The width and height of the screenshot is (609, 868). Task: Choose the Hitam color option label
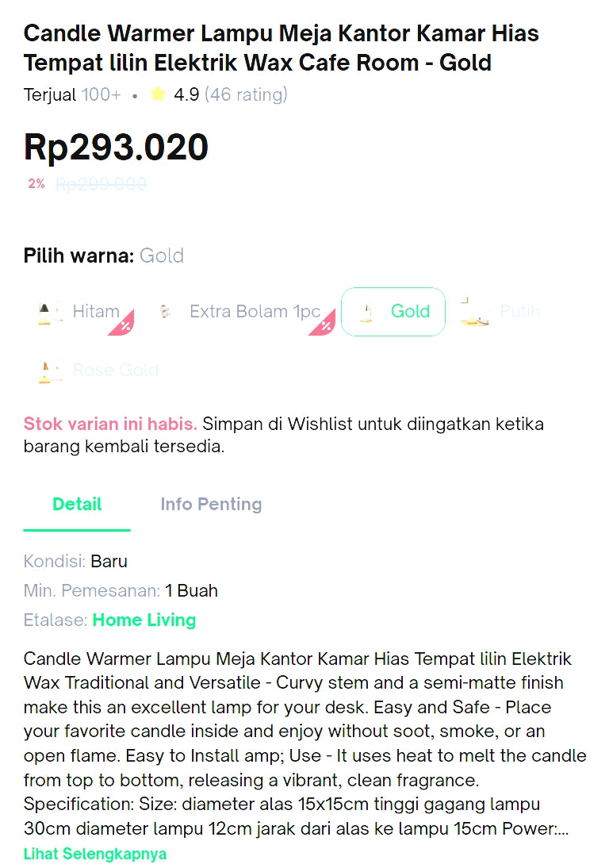pyautogui.click(x=96, y=312)
